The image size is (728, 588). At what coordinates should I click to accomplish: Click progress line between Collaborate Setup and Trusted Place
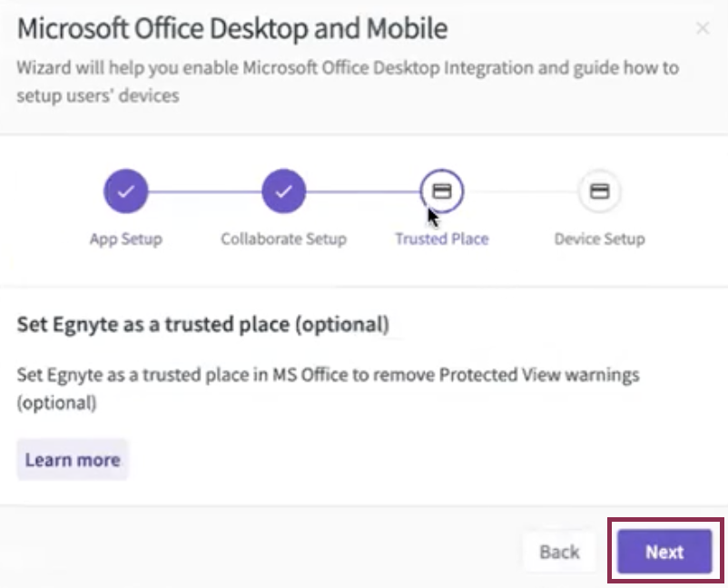point(363,191)
